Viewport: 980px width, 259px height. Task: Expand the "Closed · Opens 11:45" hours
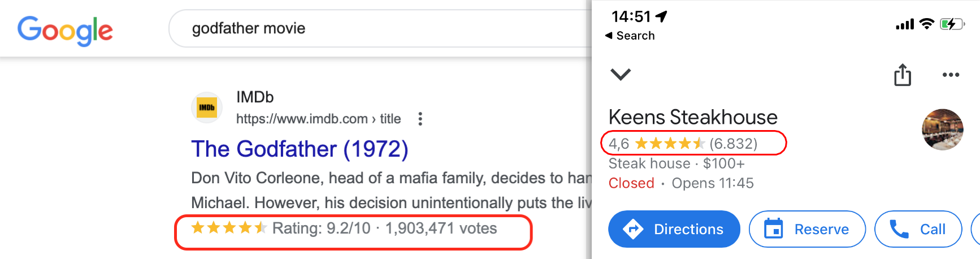click(x=681, y=183)
